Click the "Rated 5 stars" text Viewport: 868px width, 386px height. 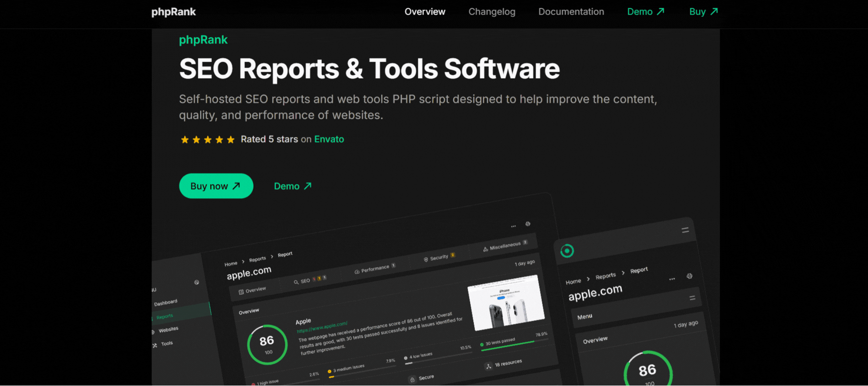coord(269,139)
